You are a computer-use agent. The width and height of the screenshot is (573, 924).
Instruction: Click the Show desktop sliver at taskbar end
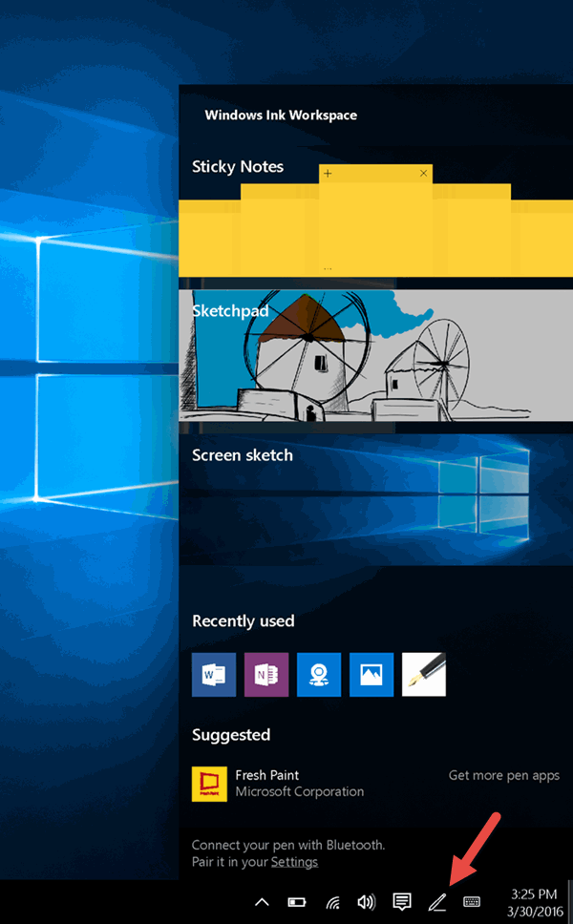tap(570, 902)
